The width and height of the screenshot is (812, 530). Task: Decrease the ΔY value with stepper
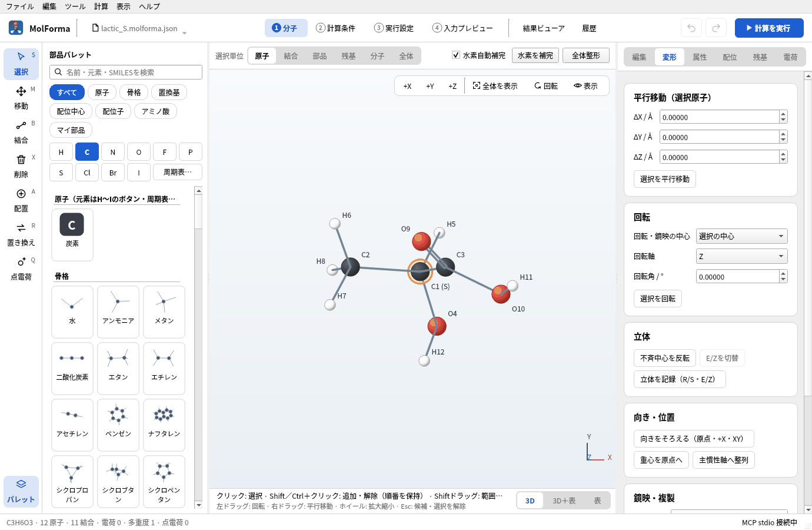[783, 140]
